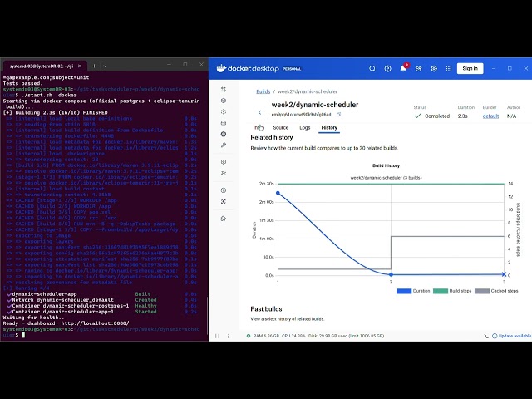
Task: Open the help question-mark menu
Action: pyautogui.click(x=387, y=68)
